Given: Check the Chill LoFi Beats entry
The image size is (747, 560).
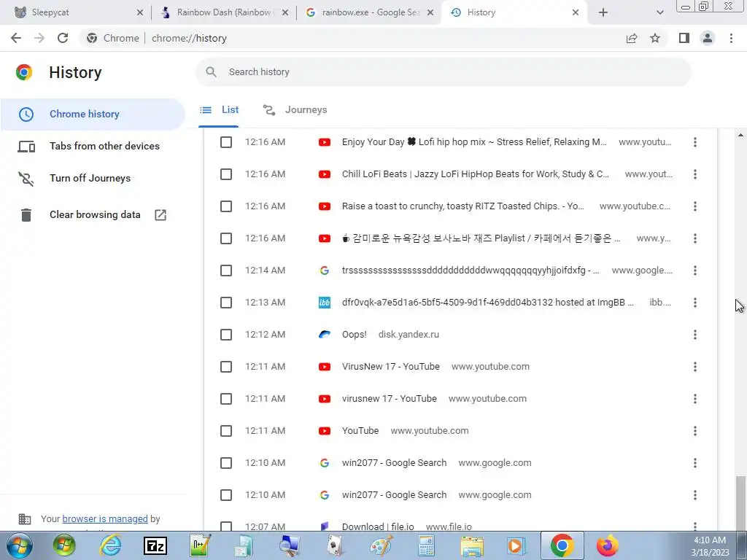Looking at the screenshot, I should pos(226,174).
